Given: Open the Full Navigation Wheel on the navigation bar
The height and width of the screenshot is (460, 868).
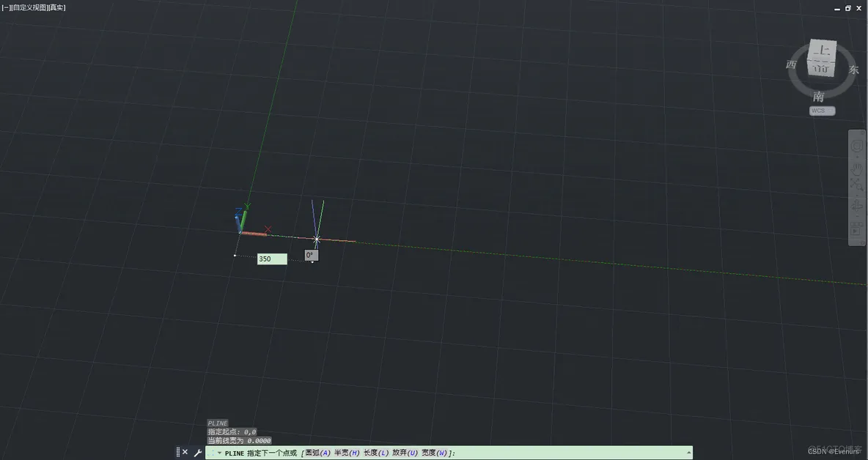Looking at the screenshot, I should (856, 146).
